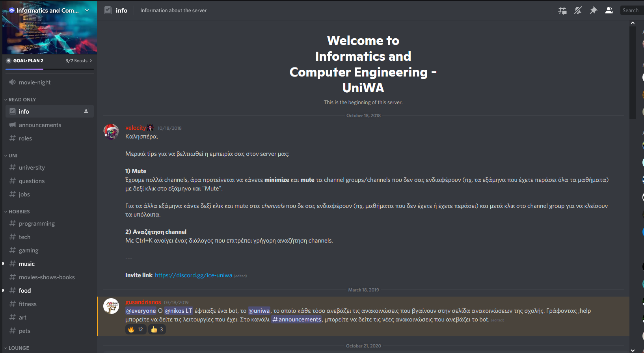The image size is (644, 353).
Task: Toggle the thumbs up reaction
Action: (157, 329)
